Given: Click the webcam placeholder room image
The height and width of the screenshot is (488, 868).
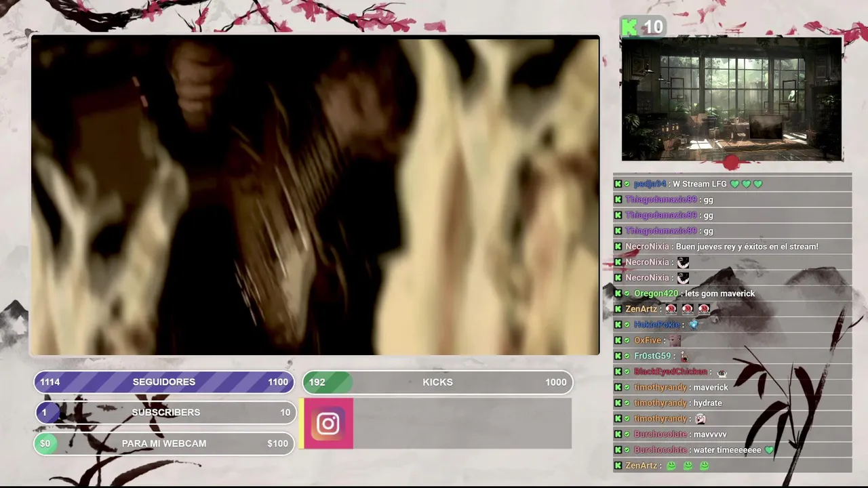Looking at the screenshot, I should [x=732, y=99].
